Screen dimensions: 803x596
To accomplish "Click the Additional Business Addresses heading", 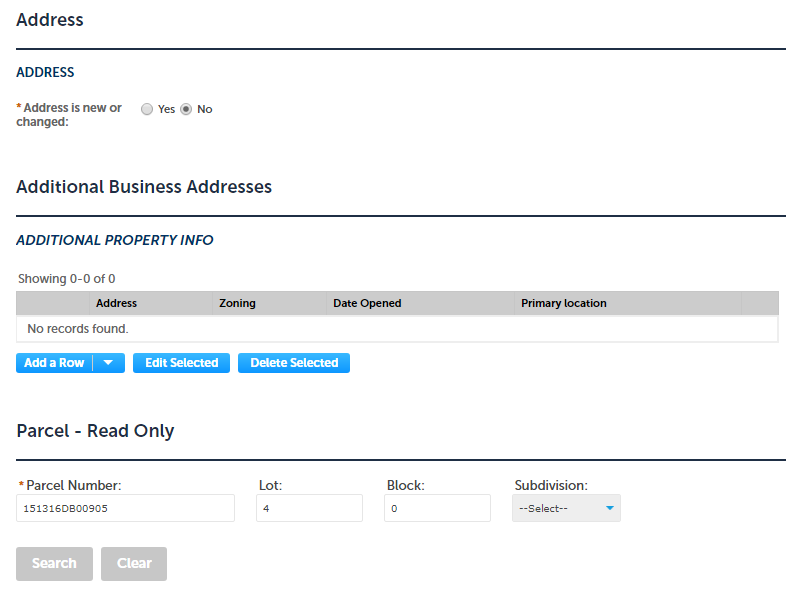I will [x=144, y=187].
